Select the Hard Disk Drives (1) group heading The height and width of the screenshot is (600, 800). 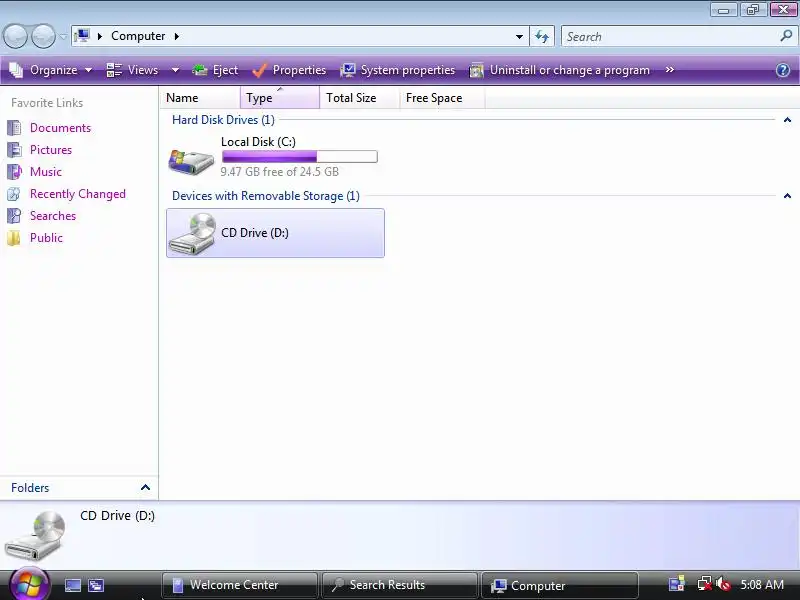(223, 120)
